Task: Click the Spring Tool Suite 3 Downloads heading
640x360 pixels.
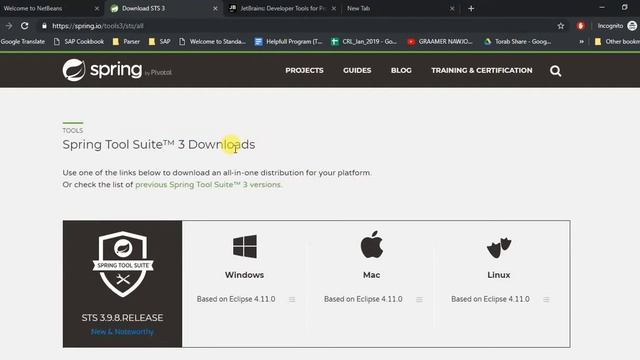Action: point(159,144)
